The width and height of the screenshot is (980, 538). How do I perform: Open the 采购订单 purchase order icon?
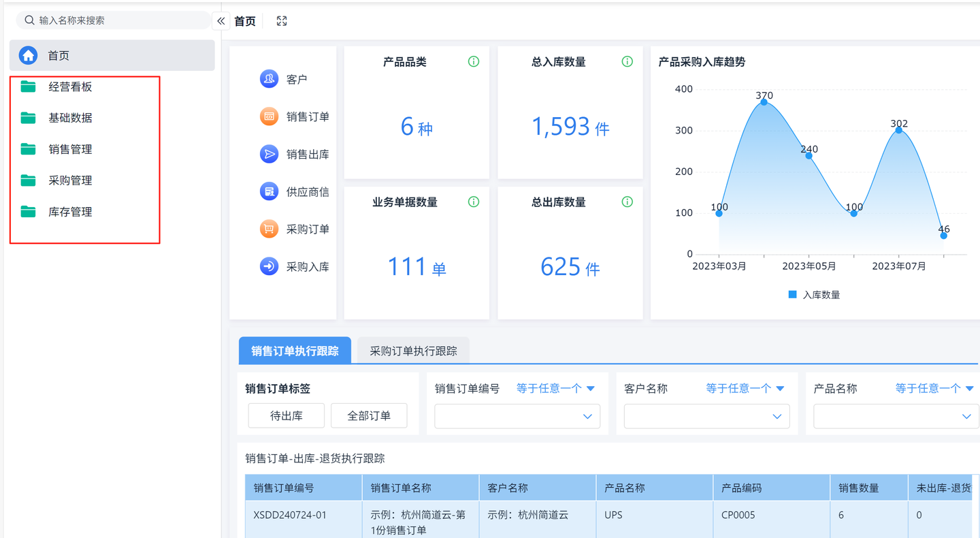268,229
